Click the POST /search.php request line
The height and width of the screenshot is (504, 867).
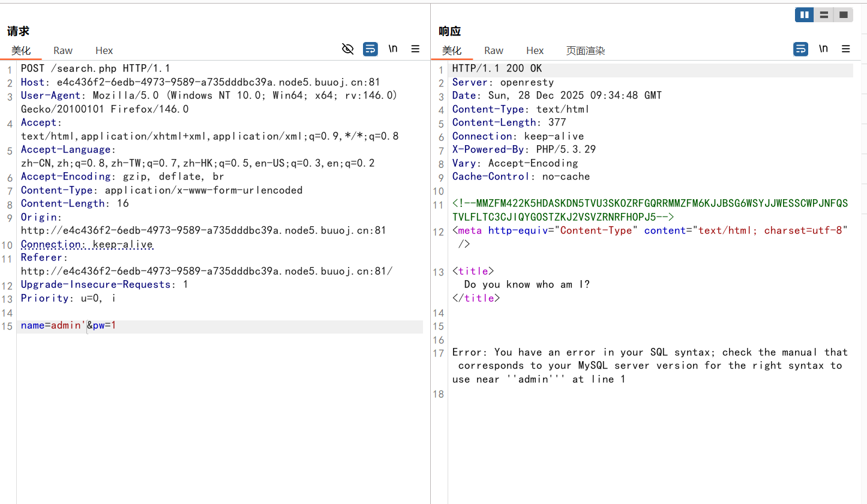click(x=95, y=68)
